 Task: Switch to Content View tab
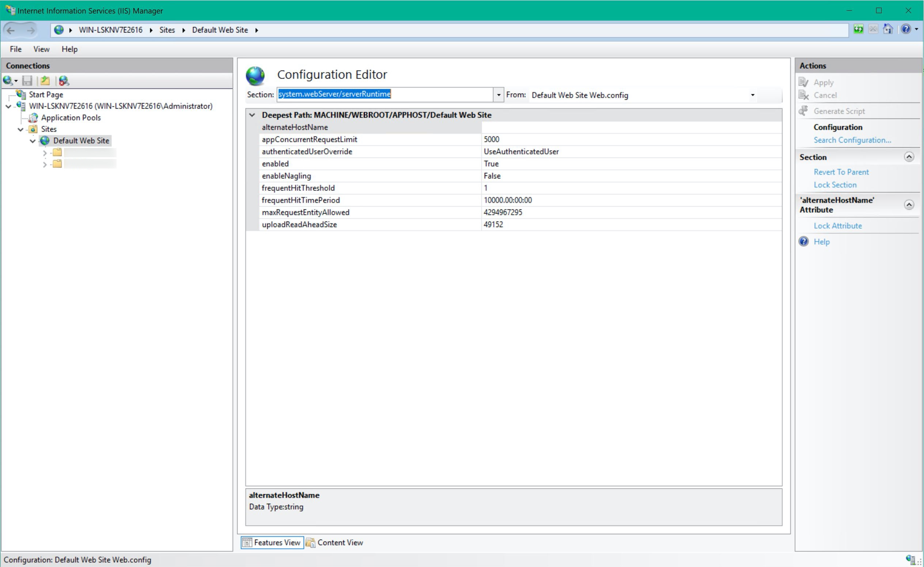coord(334,543)
